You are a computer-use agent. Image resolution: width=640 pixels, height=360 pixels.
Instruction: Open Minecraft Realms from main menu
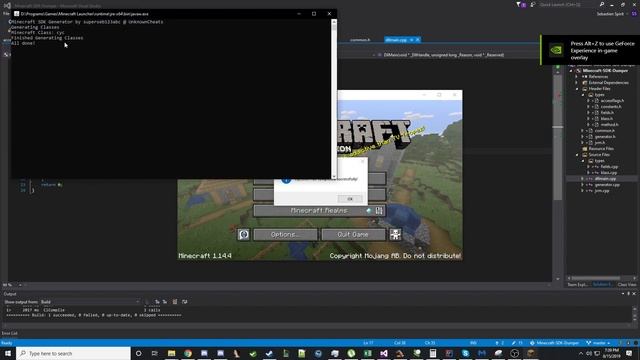click(319, 211)
